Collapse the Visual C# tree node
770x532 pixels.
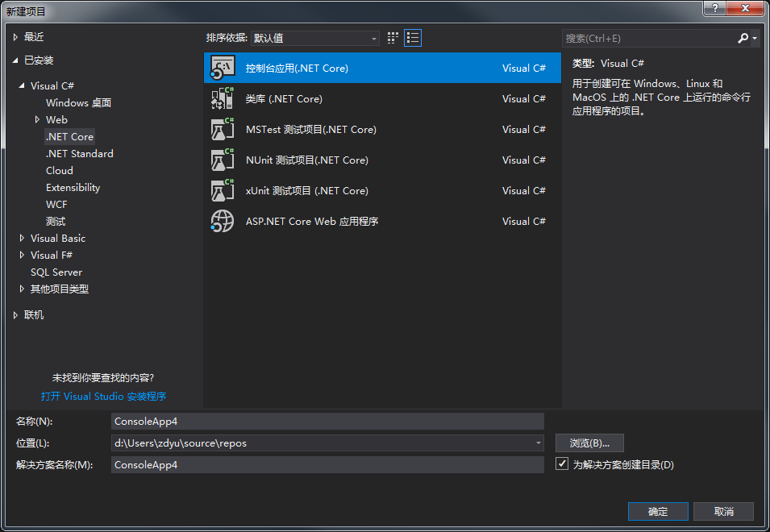click(22, 85)
